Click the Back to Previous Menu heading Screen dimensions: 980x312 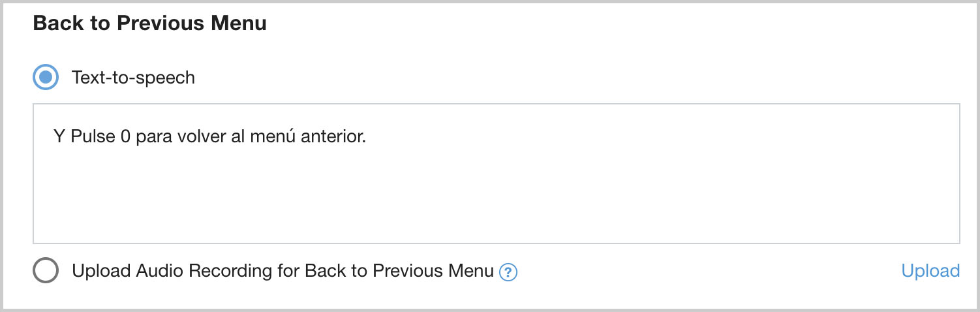point(149,23)
